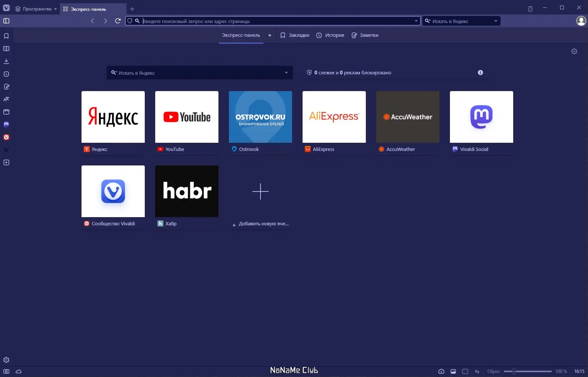Open Mastodon web panel in sidebar
Viewport: 588px width, 377px height.
[x=6, y=125]
